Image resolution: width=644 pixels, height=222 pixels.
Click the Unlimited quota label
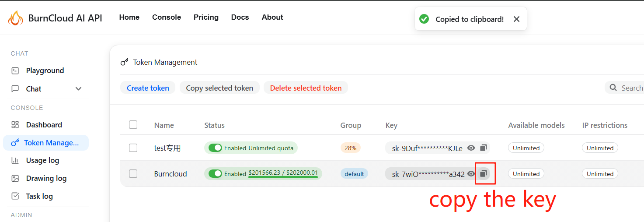[271, 148]
